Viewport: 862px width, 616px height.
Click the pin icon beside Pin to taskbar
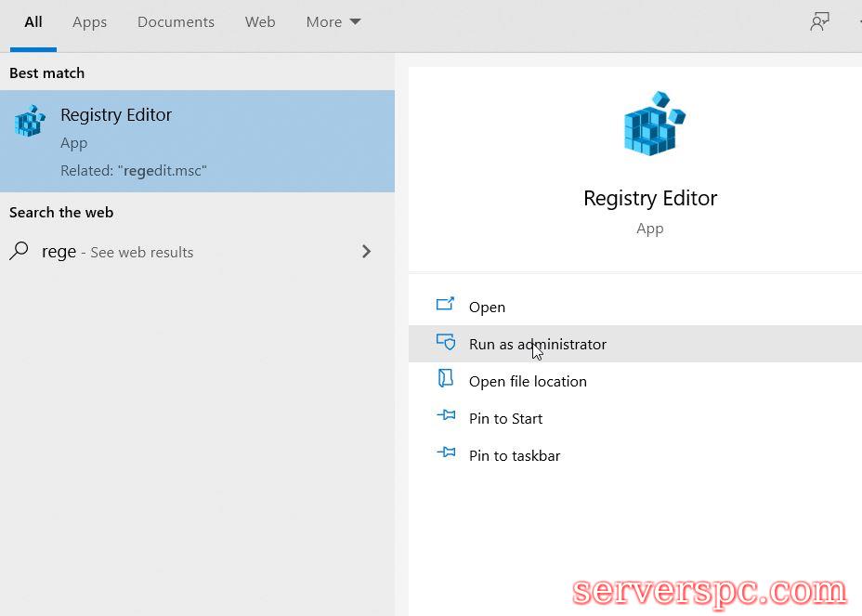pos(446,453)
